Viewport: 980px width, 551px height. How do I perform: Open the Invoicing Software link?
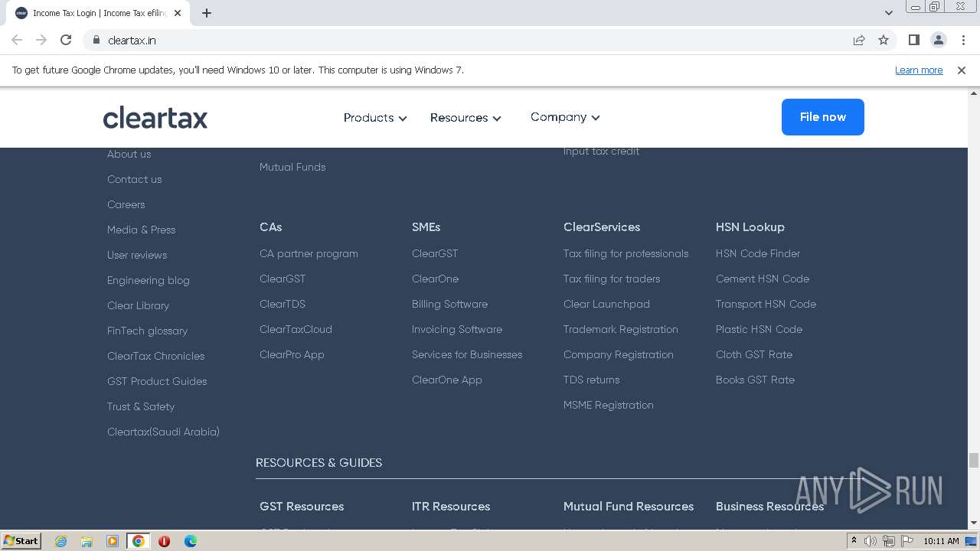(x=457, y=329)
